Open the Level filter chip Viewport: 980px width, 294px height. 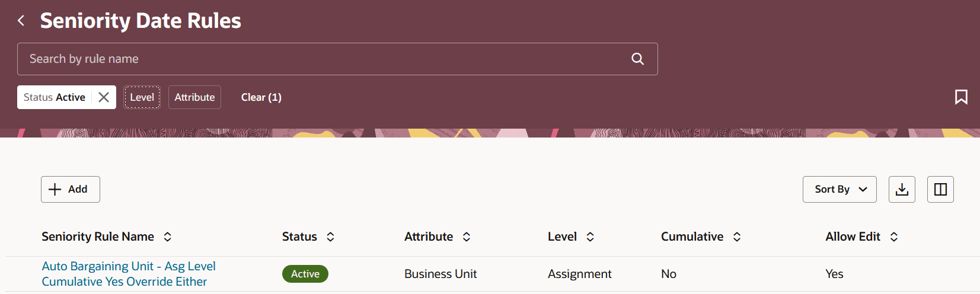click(x=142, y=97)
